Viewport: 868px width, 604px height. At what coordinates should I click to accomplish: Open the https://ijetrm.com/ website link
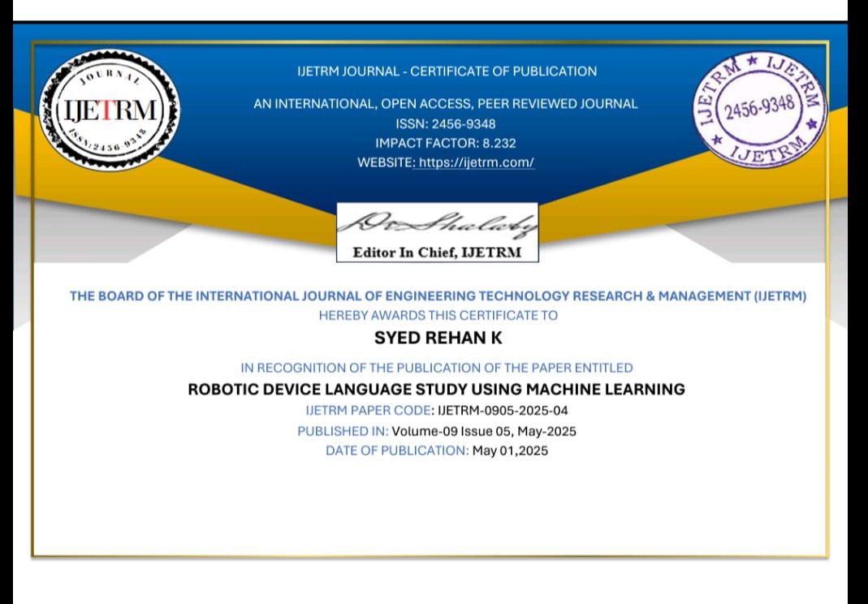(476, 162)
